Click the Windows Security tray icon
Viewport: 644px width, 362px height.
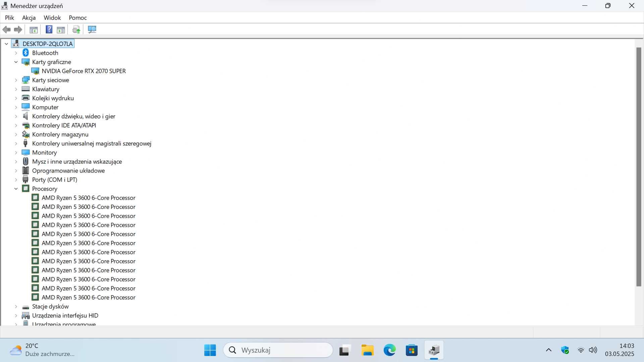565,350
